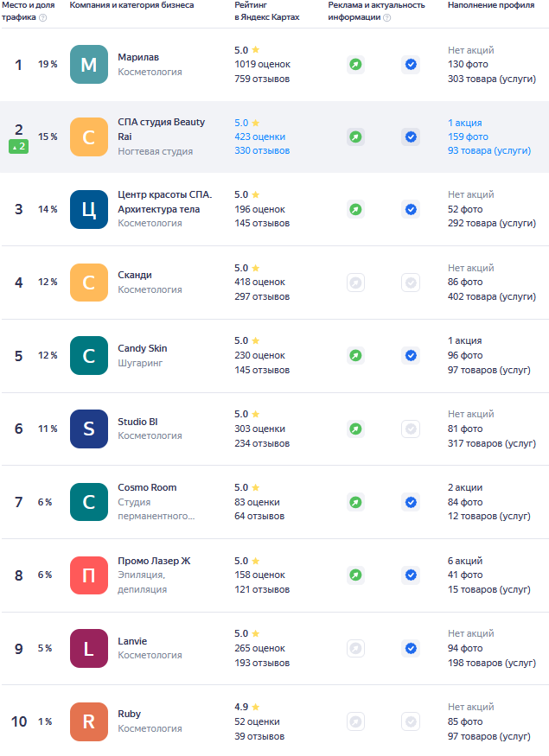Screen dimensions: 549x756
Task: Open the Промо Лазер Ж 'П' logo tile
Action: [x=89, y=575]
